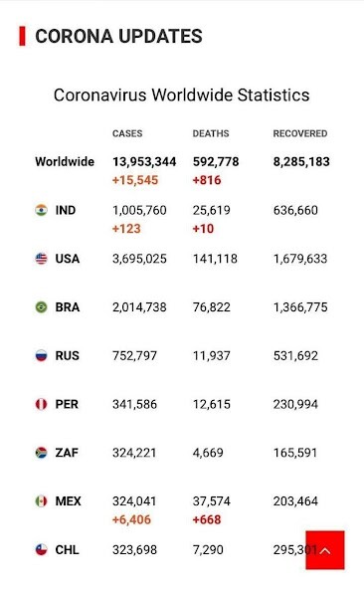364x589 pixels.
Task: Select the USA cases value 3,695,025
Action: click(139, 259)
